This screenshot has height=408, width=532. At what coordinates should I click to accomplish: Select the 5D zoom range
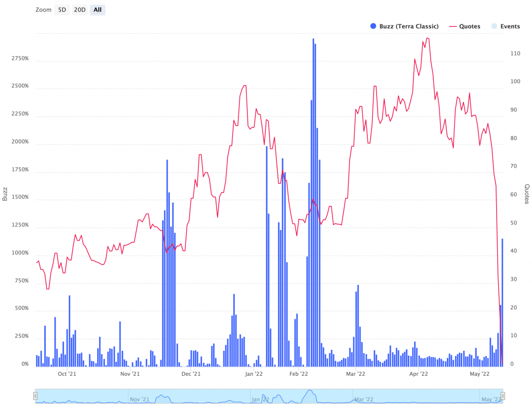62,10
